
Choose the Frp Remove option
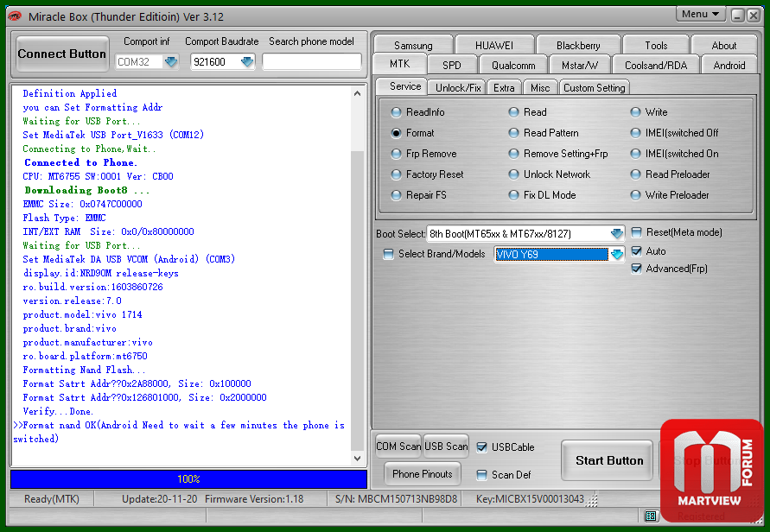(x=423, y=154)
